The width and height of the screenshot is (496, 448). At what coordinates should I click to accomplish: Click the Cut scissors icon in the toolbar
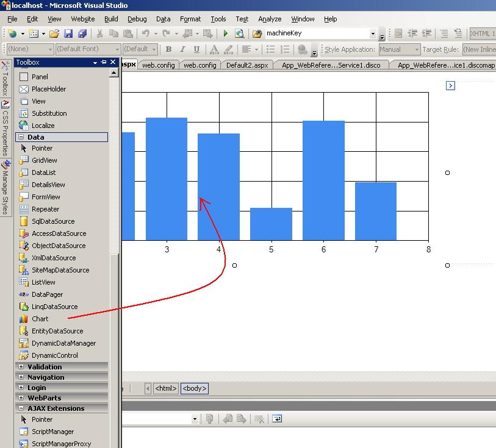click(x=99, y=33)
